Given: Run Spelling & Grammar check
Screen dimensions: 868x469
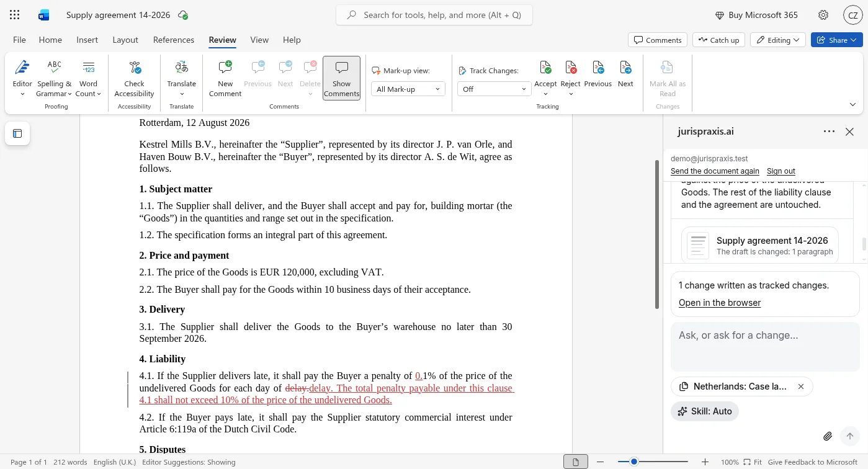Looking at the screenshot, I should tap(54, 78).
